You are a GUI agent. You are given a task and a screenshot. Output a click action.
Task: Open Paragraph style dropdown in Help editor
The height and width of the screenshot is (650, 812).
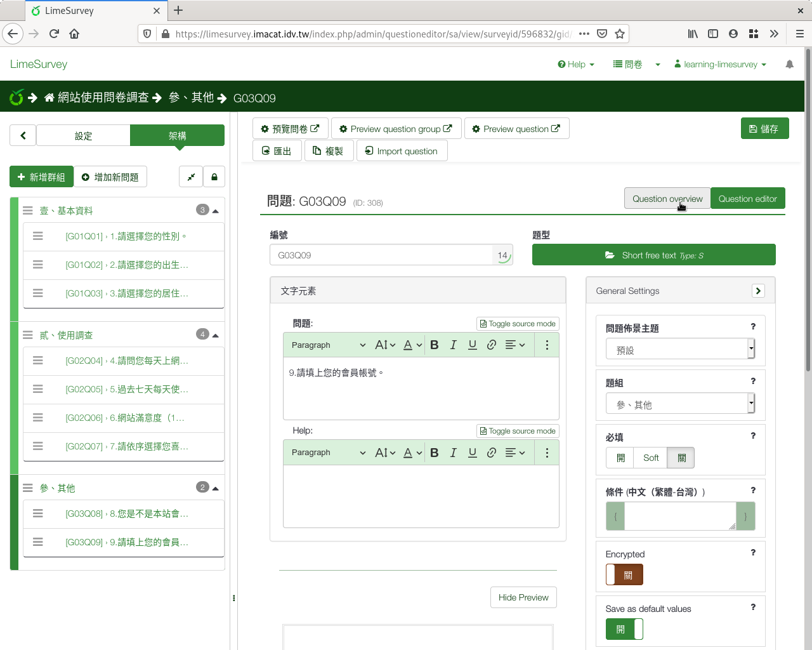pyautogui.click(x=328, y=452)
